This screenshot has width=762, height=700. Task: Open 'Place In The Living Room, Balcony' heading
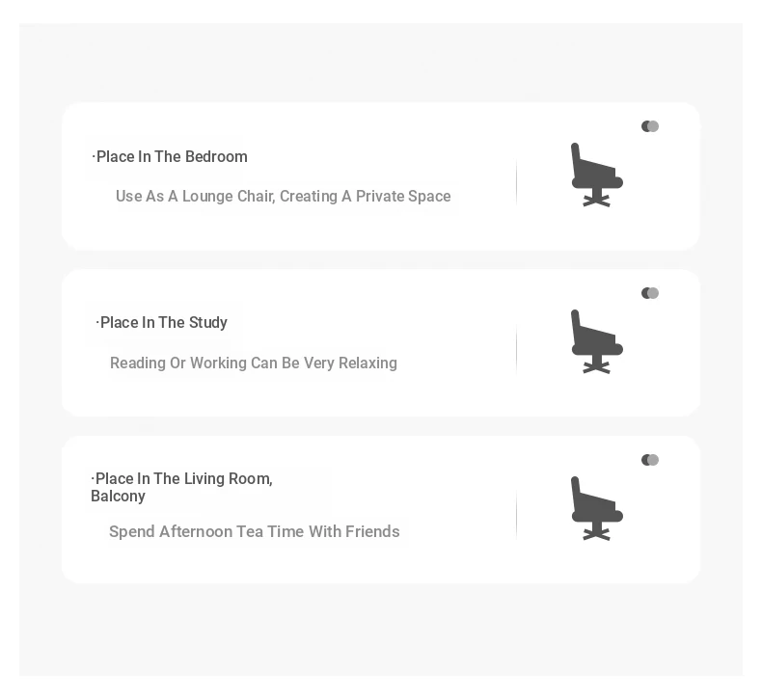(181, 487)
